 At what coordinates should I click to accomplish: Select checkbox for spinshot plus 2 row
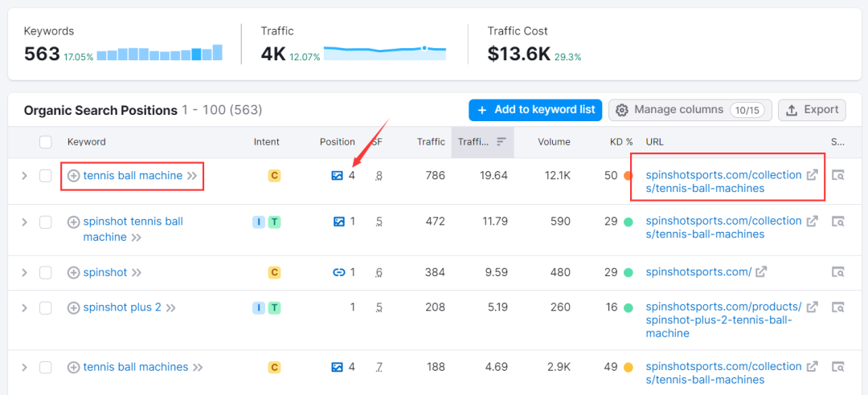(46, 307)
